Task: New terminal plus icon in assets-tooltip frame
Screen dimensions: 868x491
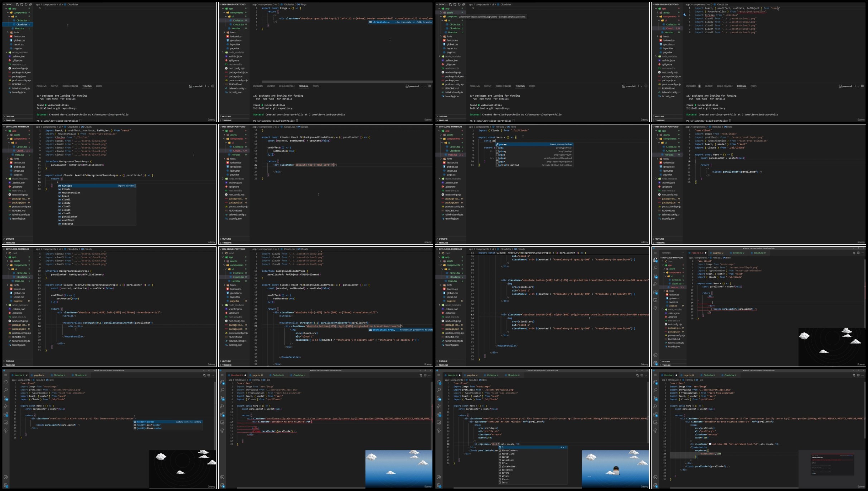Action: 638,86
